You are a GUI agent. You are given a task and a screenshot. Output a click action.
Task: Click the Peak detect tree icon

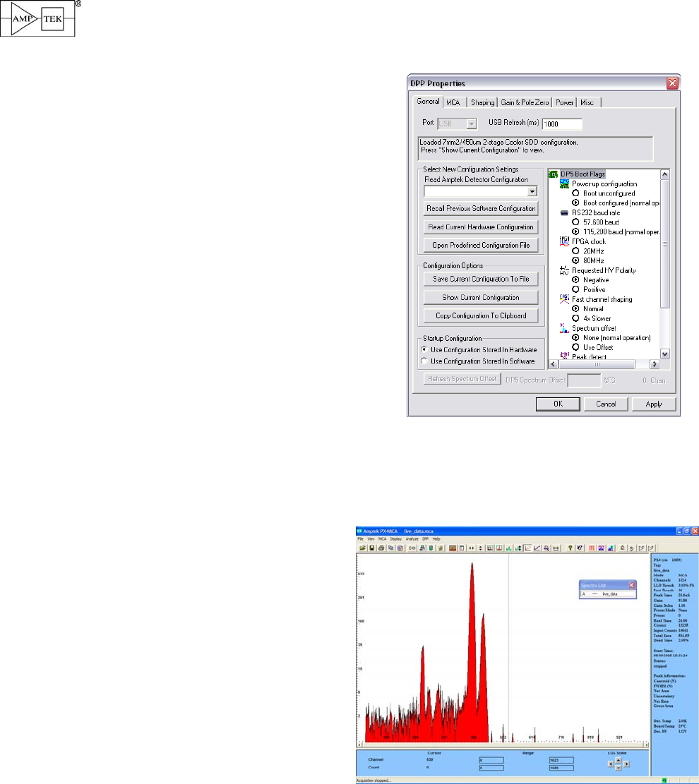point(564,356)
